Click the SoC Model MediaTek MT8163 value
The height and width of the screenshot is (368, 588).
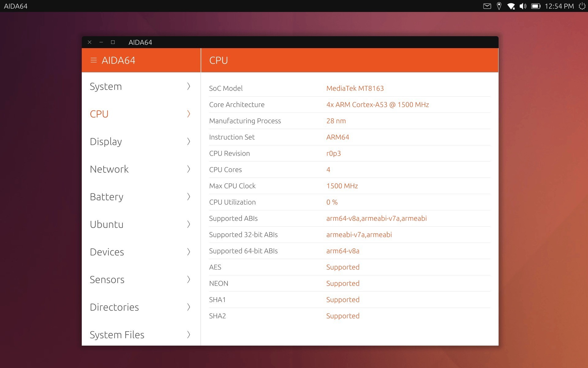(x=355, y=88)
